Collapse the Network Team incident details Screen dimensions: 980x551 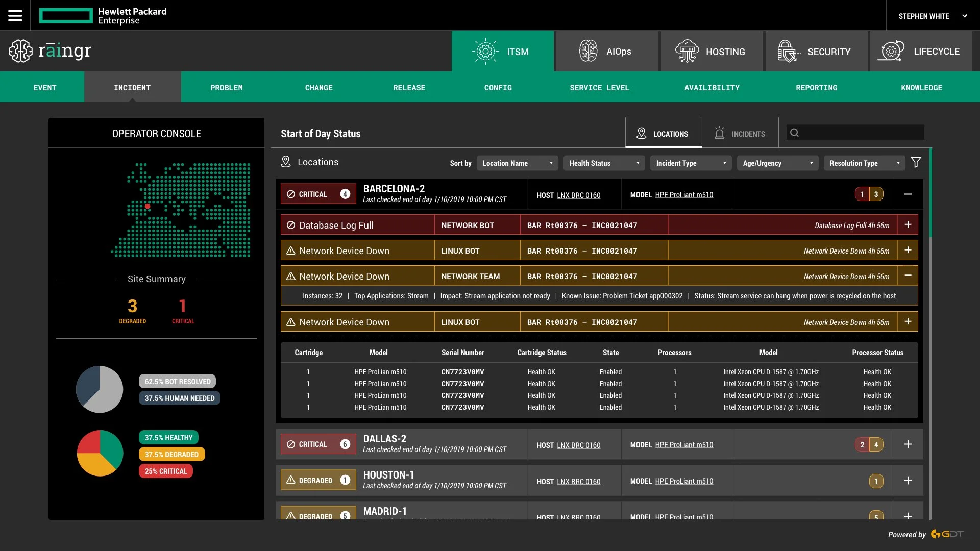coord(908,275)
